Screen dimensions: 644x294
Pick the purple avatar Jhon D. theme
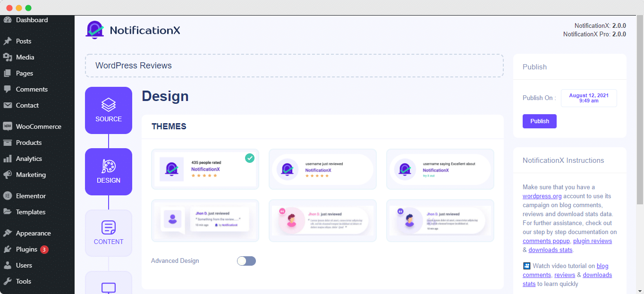pos(440,220)
